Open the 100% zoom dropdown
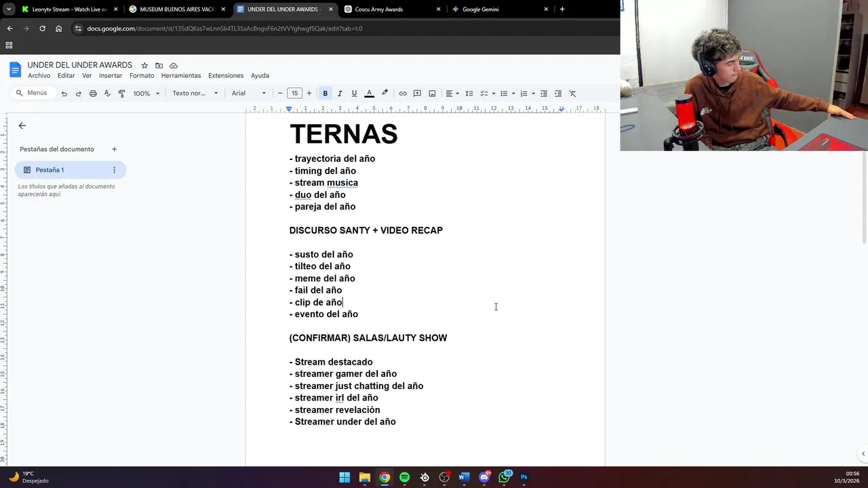 (146, 94)
